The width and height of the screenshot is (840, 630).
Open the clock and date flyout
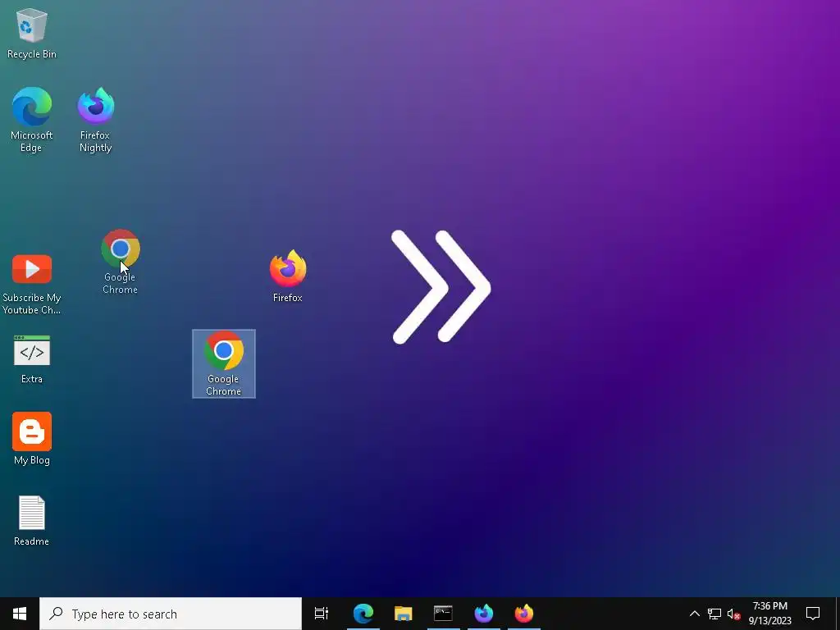[769, 614]
